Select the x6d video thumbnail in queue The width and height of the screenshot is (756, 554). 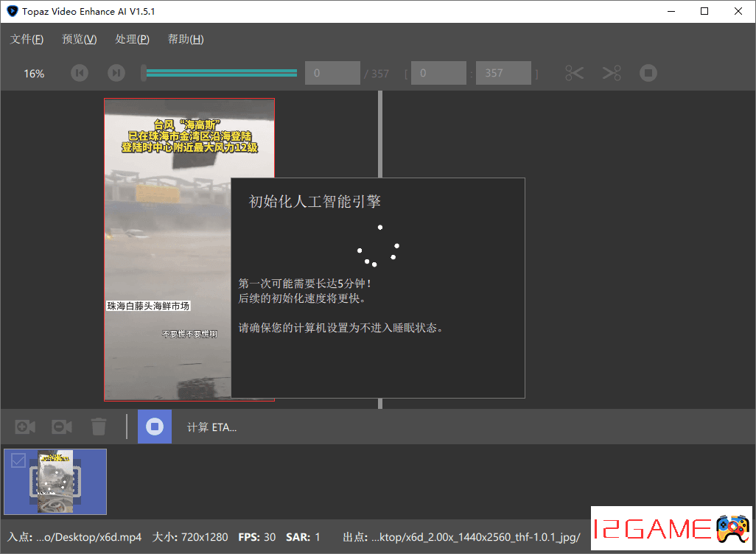pyautogui.click(x=55, y=482)
